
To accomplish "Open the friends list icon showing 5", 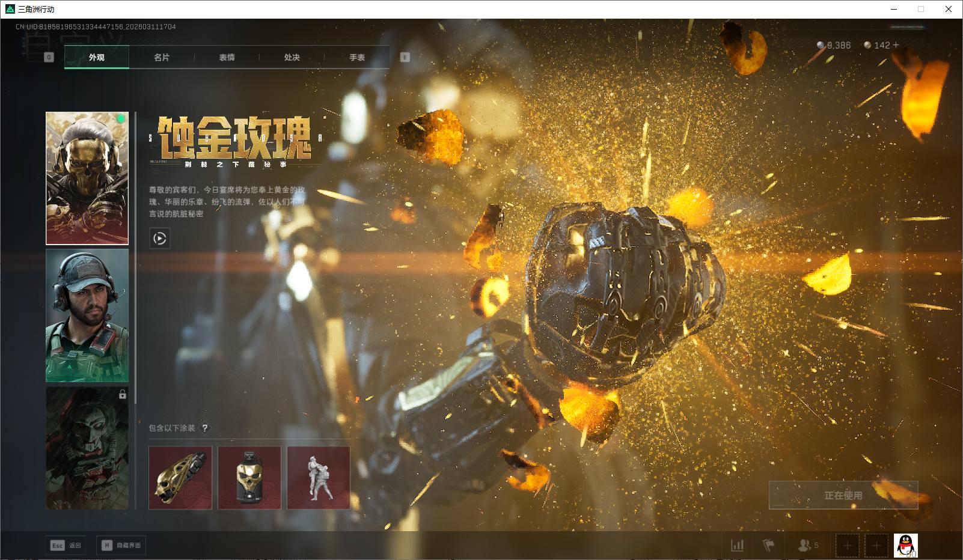I will click(x=808, y=545).
